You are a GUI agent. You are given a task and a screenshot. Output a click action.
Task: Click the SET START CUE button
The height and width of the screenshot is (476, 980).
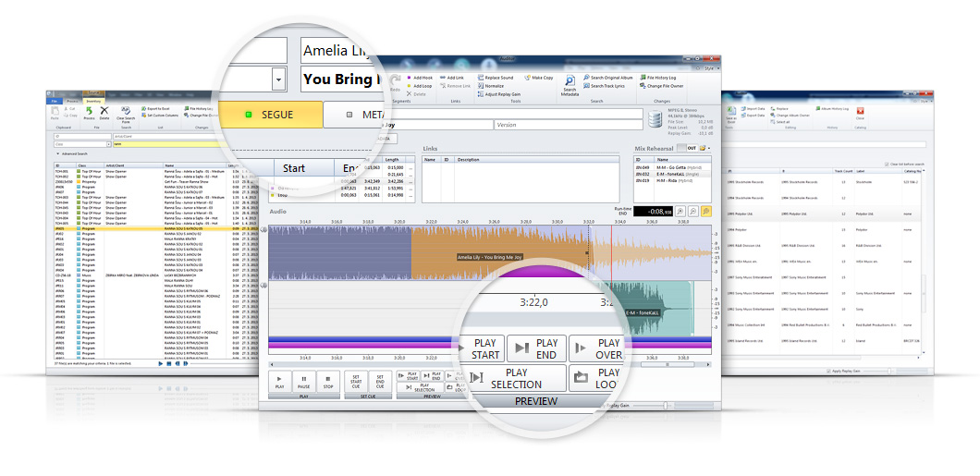(356, 381)
